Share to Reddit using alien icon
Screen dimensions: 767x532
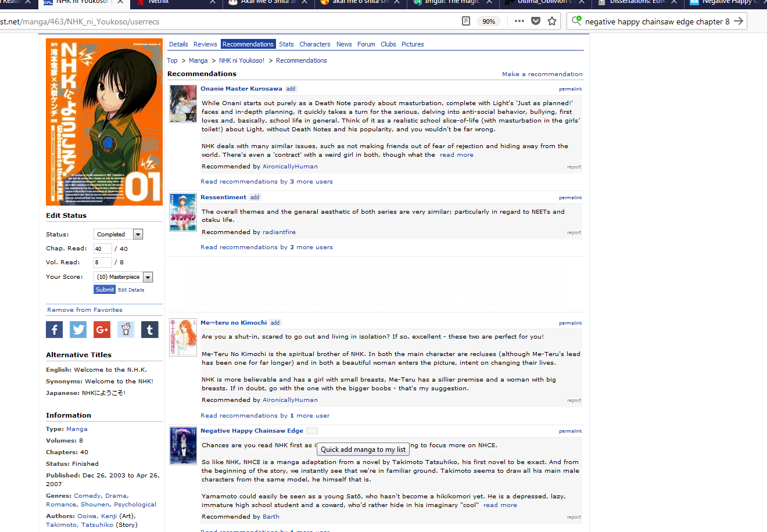(x=126, y=330)
